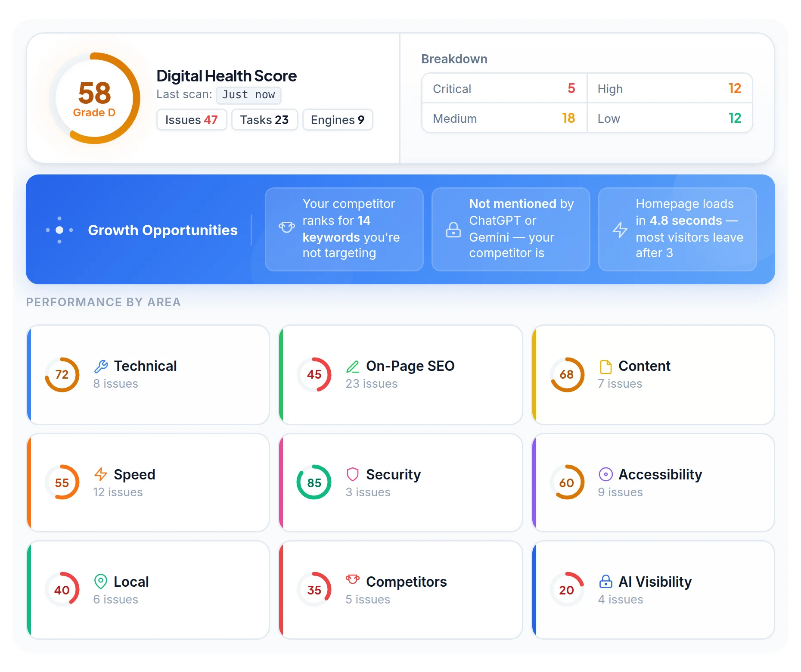The height and width of the screenshot is (672, 801).
Task: Click the '5 issues' text under Competitors
Action: (x=368, y=599)
